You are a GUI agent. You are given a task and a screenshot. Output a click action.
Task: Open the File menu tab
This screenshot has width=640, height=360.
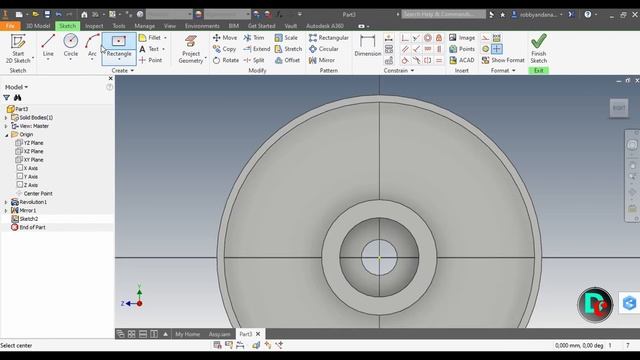click(x=10, y=26)
